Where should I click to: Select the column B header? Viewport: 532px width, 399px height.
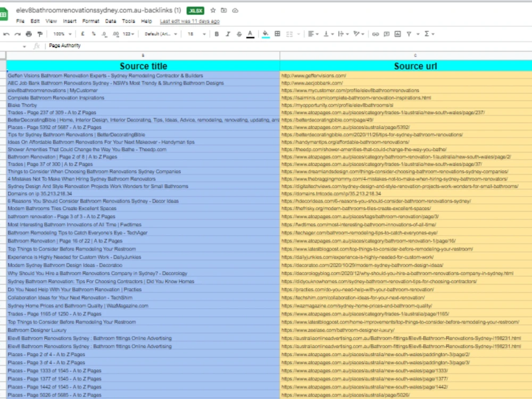[x=143, y=55]
